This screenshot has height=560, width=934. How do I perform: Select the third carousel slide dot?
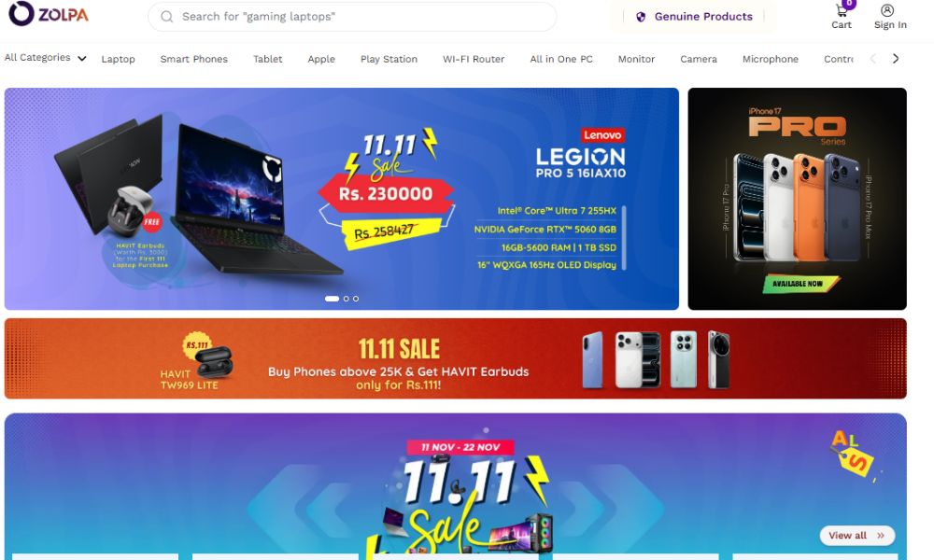356,299
